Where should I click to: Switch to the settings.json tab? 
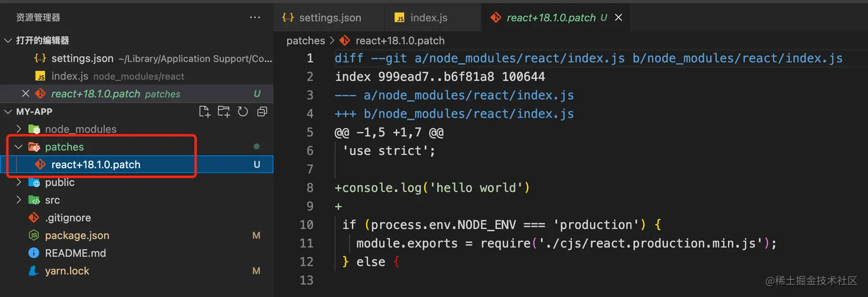[329, 18]
